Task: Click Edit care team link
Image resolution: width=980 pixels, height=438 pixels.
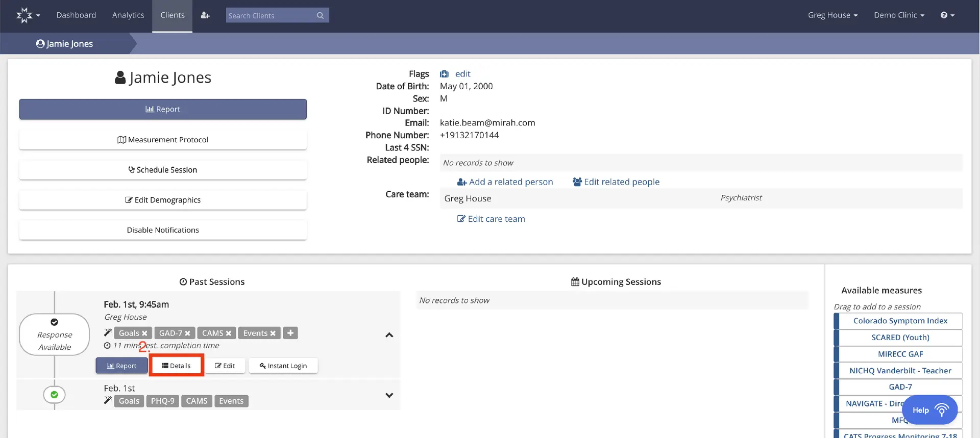Action: point(491,219)
